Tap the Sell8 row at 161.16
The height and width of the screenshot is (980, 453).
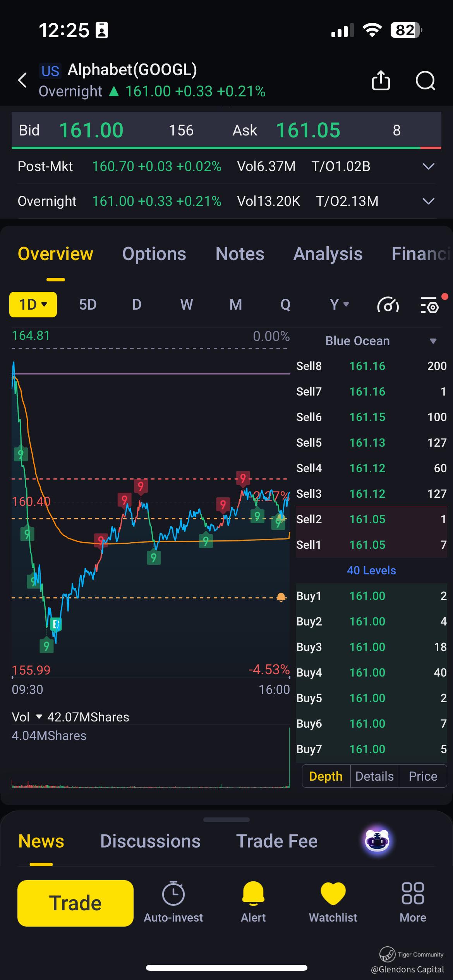pyautogui.click(x=371, y=366)
